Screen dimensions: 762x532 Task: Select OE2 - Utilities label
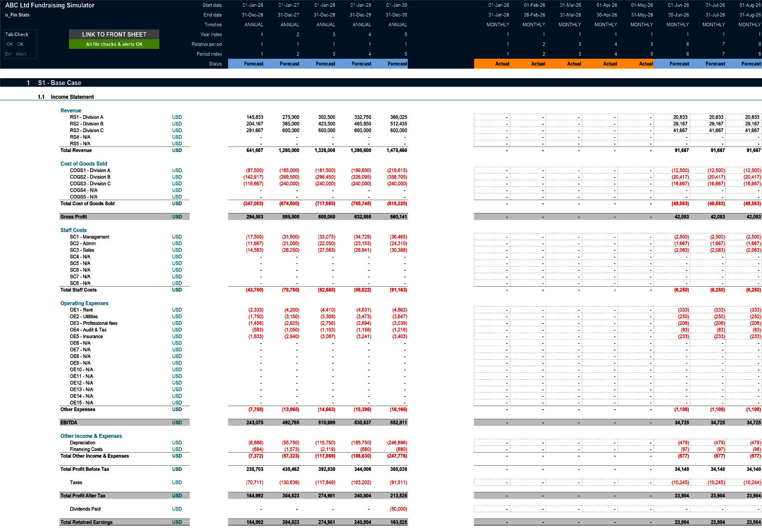click(84, 317)
